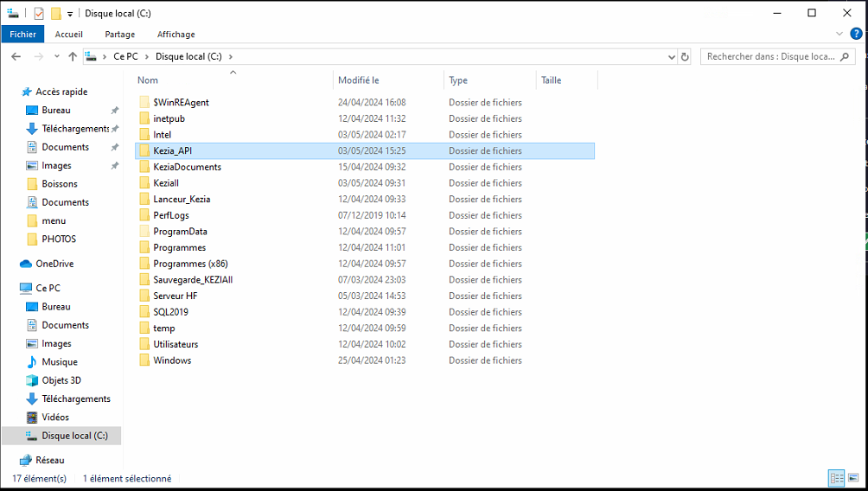Viewport: 868px width, 491px height.
Task: Click the New folder icon in title bar
Action: tap(55, 13)
